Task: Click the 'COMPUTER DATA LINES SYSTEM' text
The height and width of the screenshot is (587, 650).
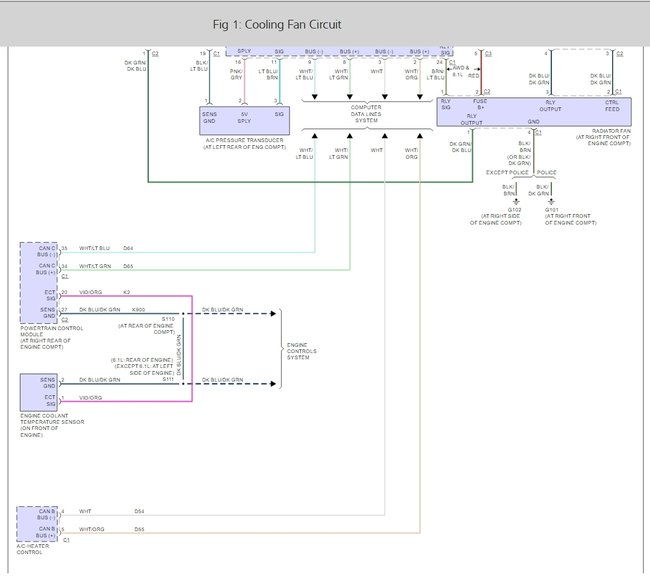Action: pyautogui.click(x=366, y=114)
